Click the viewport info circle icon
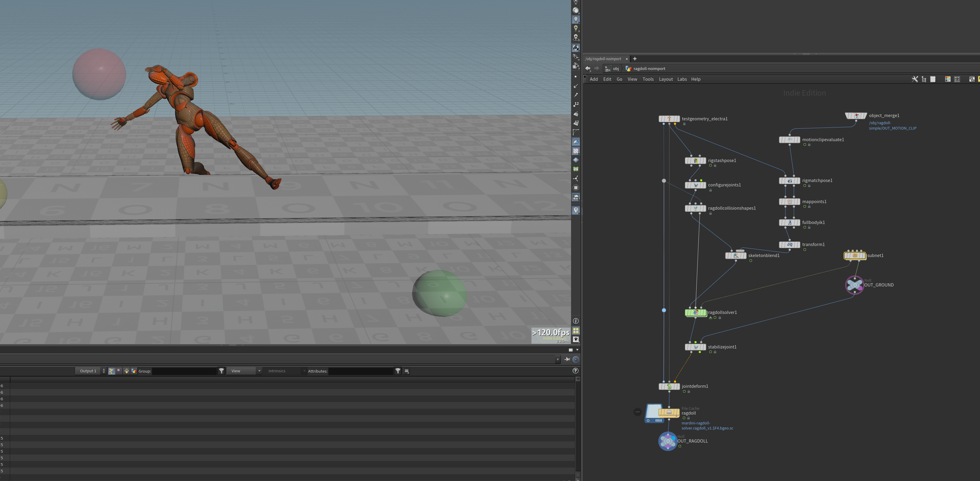 pos(576,321)
